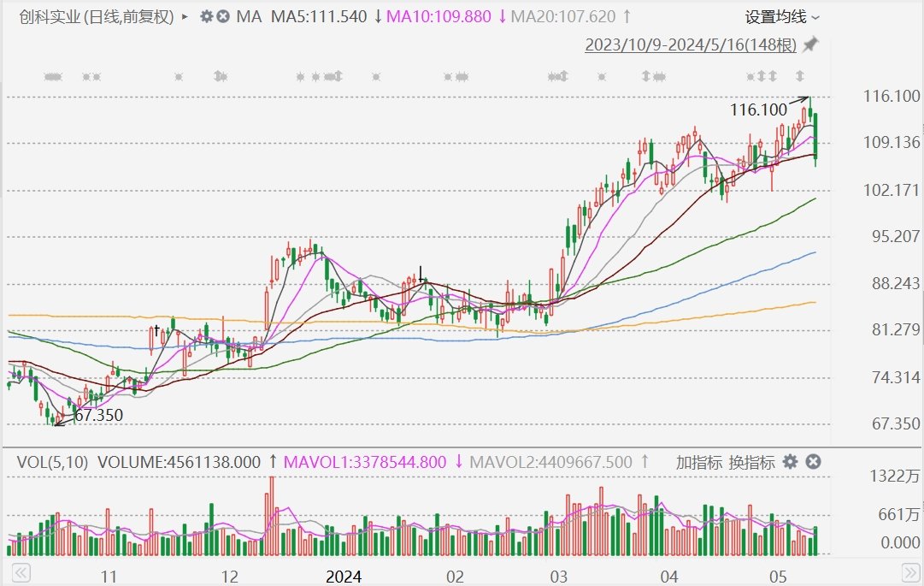Click the MA10:109.880 value
Screen dimensions: 924x586
point(438,16)
